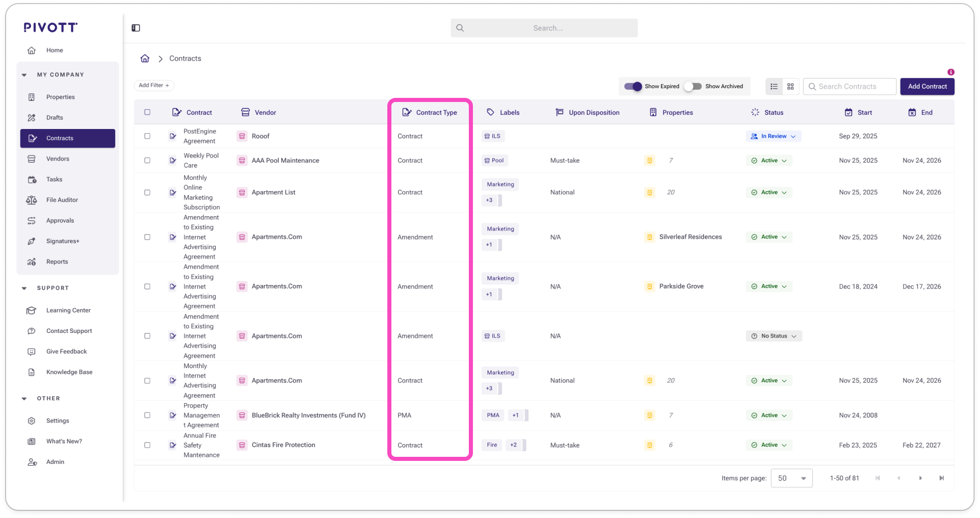This screenshot has width=980, height=518.
Task: Open Annual Fire Safety Maintenance contract icon
Action: 173,445
